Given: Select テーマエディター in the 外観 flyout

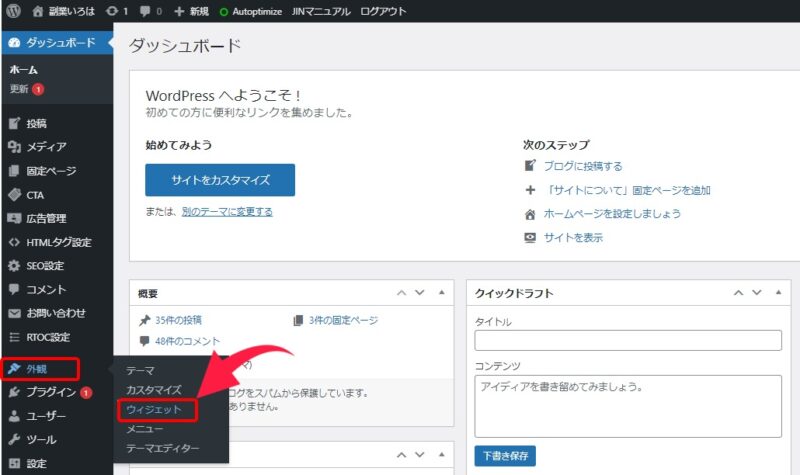Looking at the screenshot, I should (163, 448).
